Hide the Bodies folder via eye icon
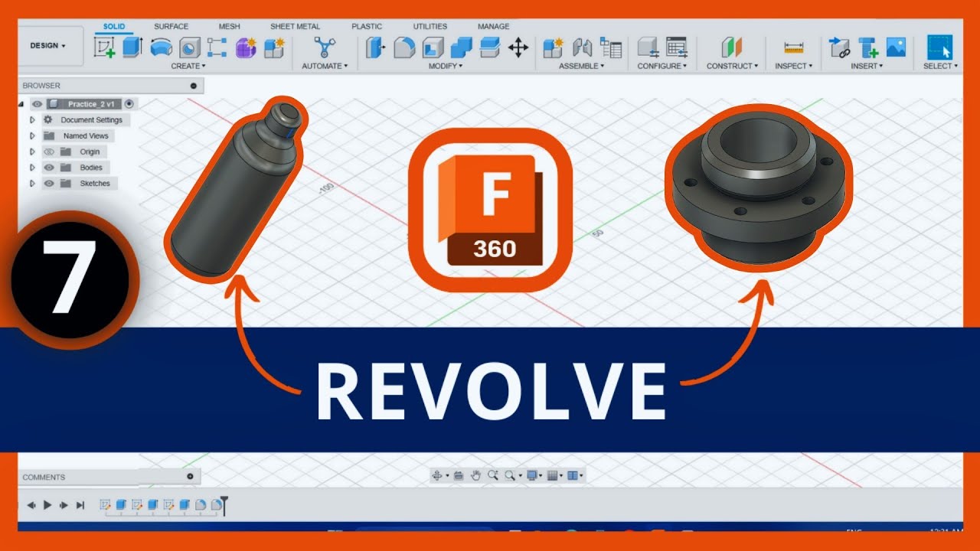 (49, 168)
